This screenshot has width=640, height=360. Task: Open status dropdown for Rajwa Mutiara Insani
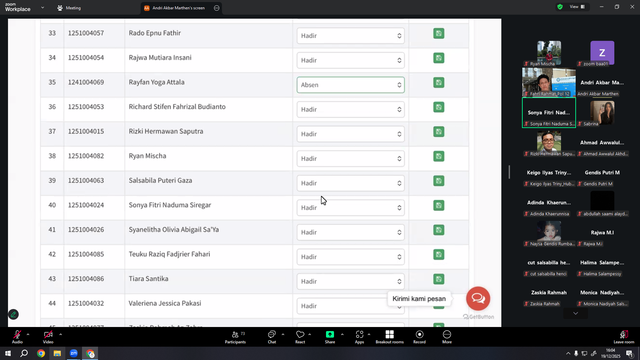click(x=351, y=60)
